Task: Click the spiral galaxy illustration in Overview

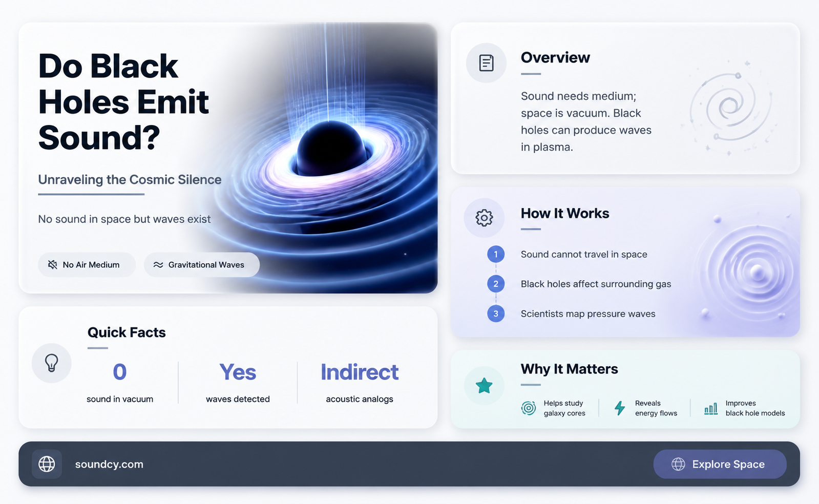Action: 730,108
